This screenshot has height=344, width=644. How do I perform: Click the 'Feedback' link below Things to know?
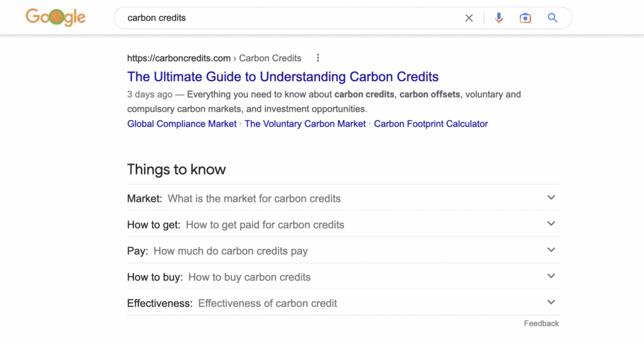coord(541,323)
